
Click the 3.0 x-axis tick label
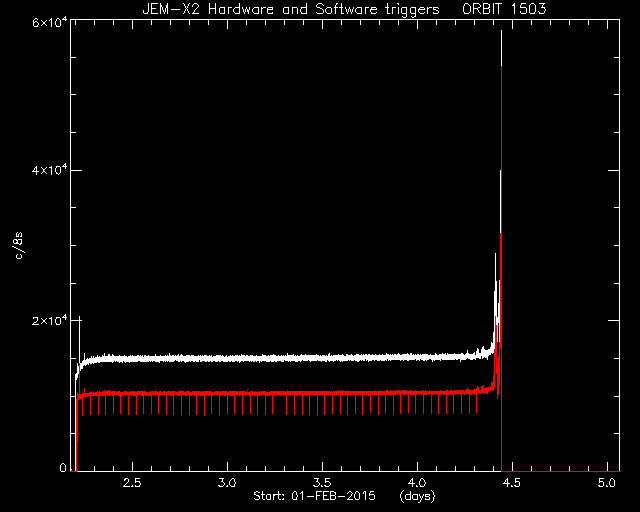tap(227, 483)
